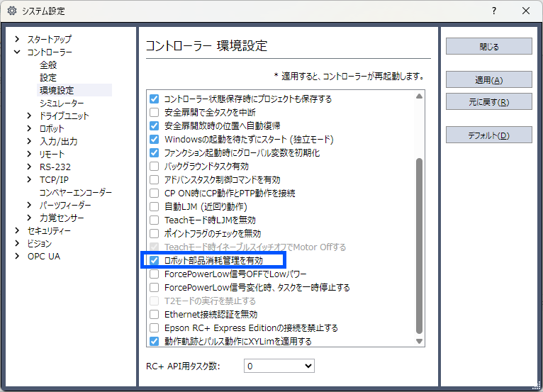This screenshot has height=392, width=543.
Task: Enable Teachモード時LJMを無効 checkbox
Action: pyautogui.click(x=154, y=220)
